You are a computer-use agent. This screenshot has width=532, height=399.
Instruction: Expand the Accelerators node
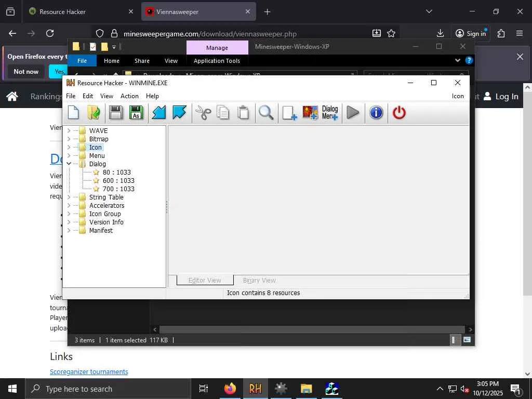tap(69, 205)
